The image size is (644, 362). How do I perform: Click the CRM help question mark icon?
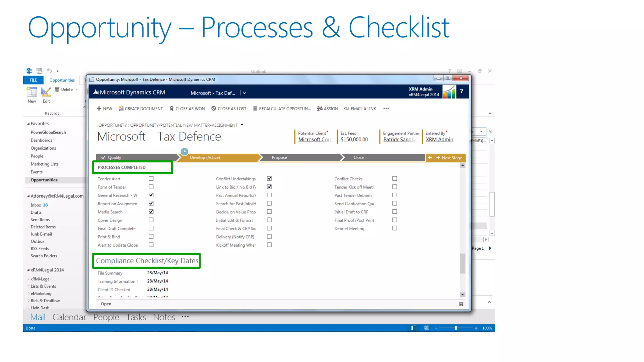pyautogui.click(x=461, y=91)
